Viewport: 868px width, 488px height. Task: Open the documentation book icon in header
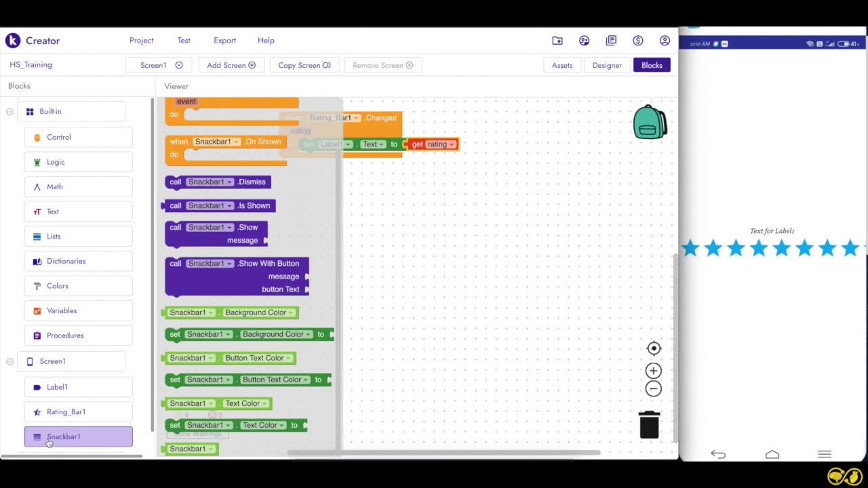click(x=611, y=41)
